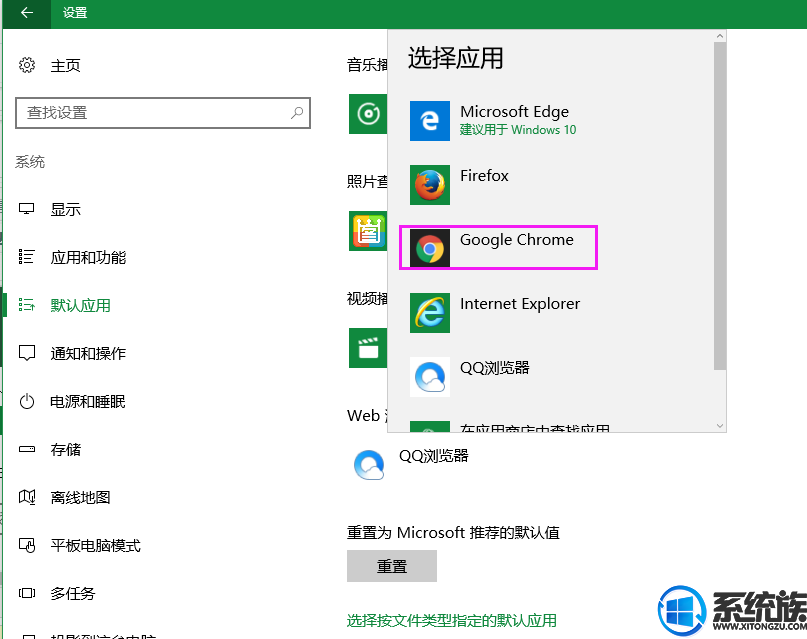Image resolution: width=807 pixels, height=639 pixels.
Task: Click the video player default app icon
Action: 367,348
